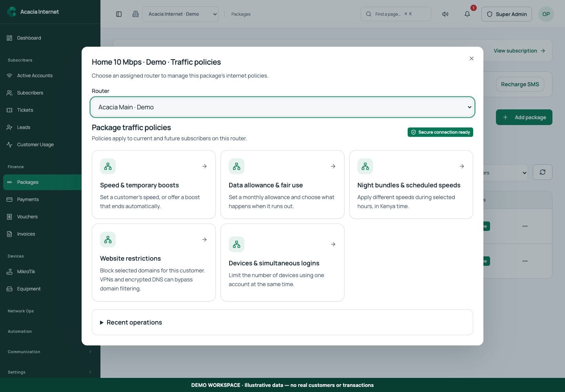
Task: Click the refresh icon button behind the dialog
Action: pos(543,172)
